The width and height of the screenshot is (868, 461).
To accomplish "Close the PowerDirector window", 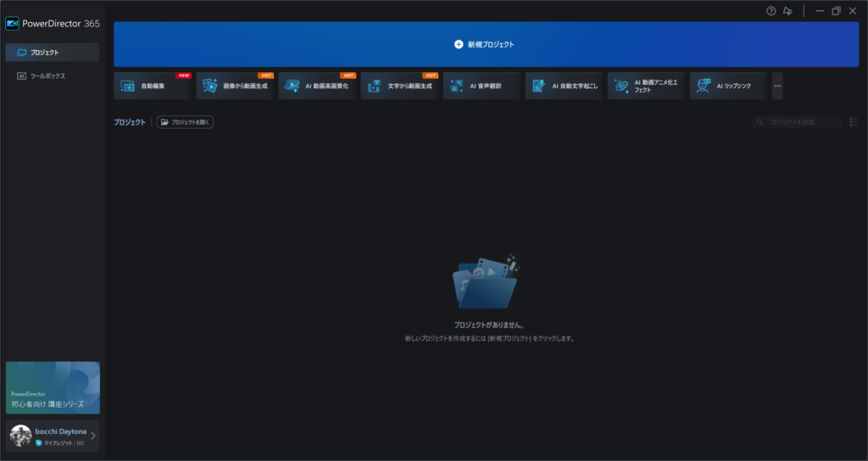I will tap(853, 11).
